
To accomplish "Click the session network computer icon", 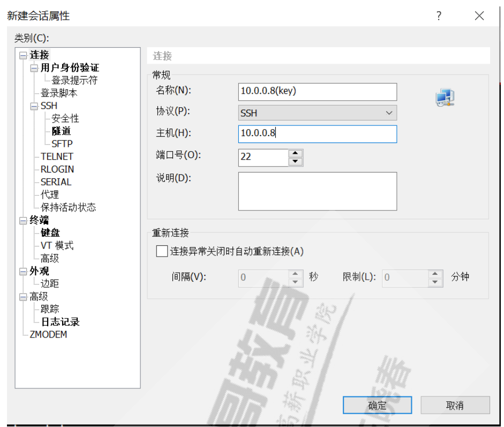I will click(445, 98).
